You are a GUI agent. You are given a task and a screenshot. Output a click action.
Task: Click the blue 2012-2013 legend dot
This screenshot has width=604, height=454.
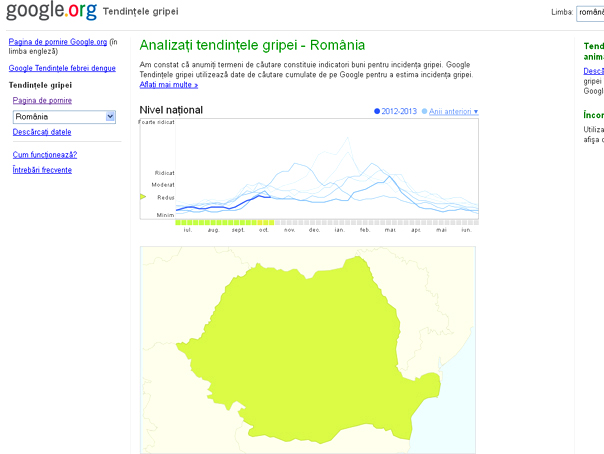point(377,111)
